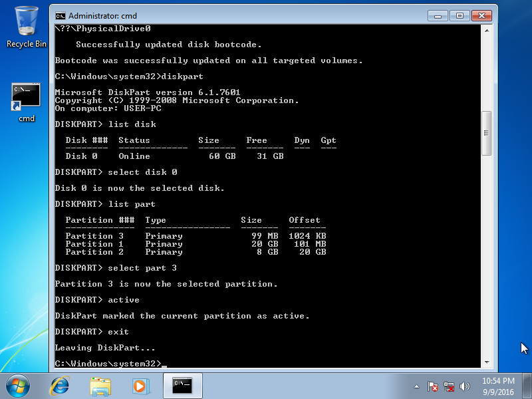The height and width of the screenshot is (399, 532).
Task: Click the 'C:\Windows\system32>diskpart' command line
Action: (129, 76)
